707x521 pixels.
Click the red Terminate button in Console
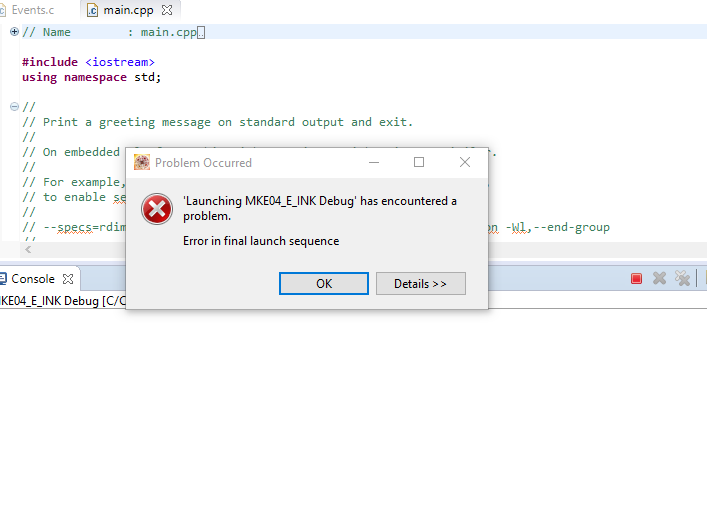pyautogui.click(x=636, y=279)
